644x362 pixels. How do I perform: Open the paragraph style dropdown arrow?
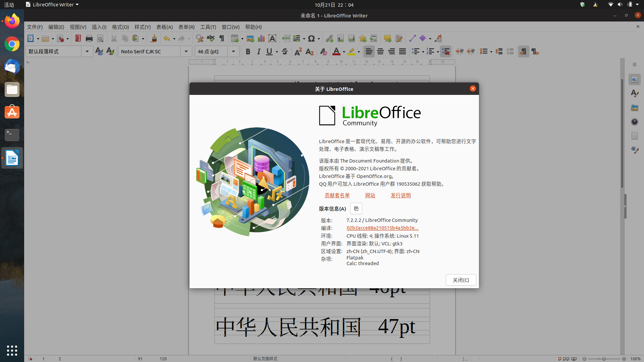tap(87, 52)
